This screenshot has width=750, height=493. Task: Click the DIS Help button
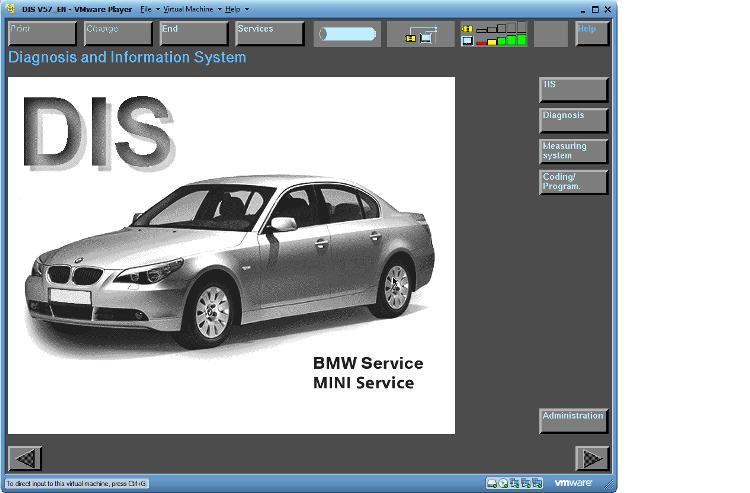[592, 33]
